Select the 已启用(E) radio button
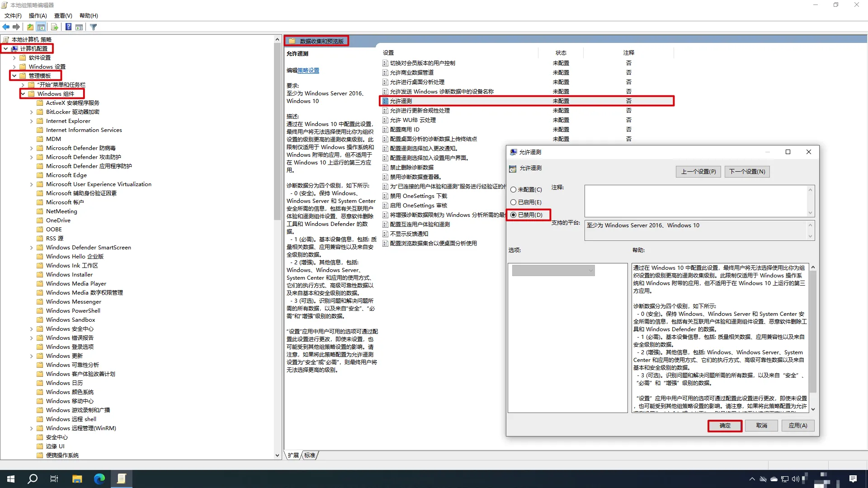The width and height of the screenshot is (868, 488). pos(514,202)
